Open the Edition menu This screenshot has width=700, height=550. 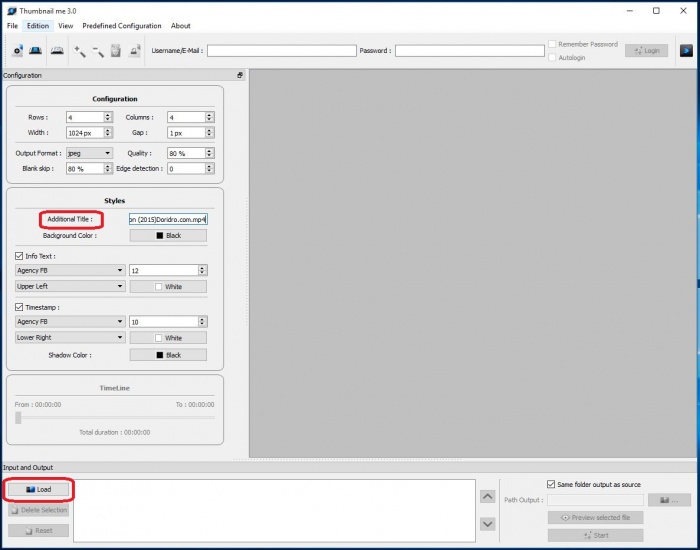tap(38, 26)
